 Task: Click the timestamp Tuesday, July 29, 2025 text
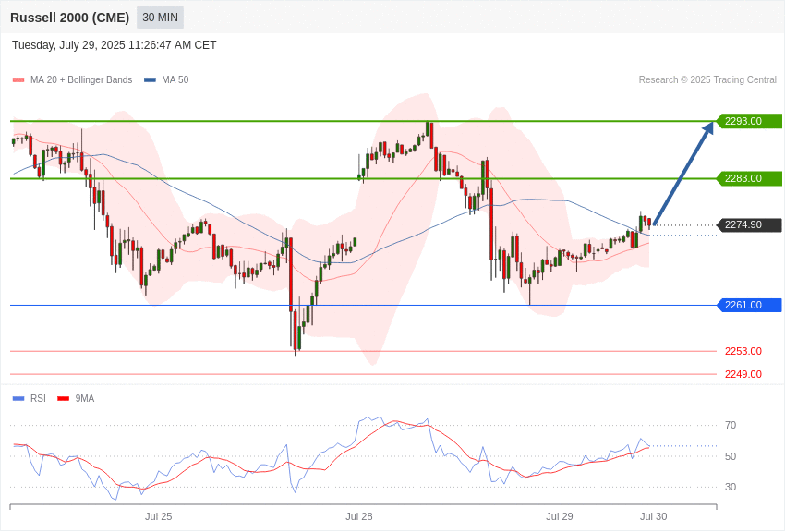[x=68, y=45]
